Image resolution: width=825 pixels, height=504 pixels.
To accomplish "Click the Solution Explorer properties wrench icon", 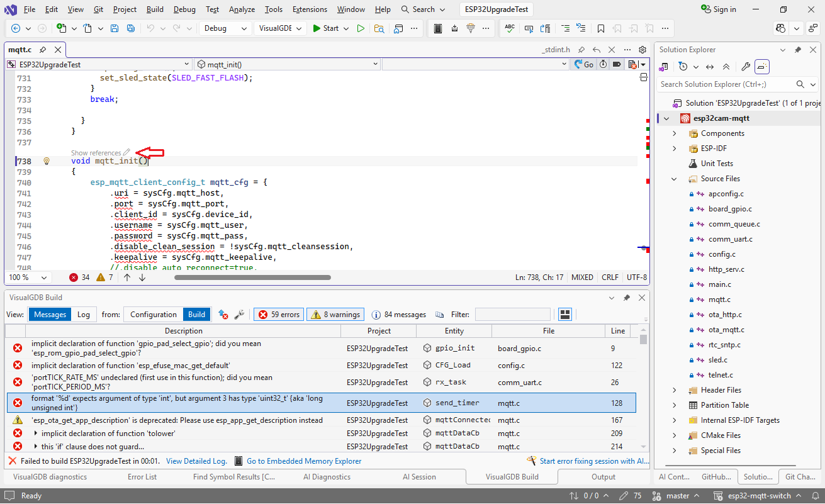I will pos(745,67).
